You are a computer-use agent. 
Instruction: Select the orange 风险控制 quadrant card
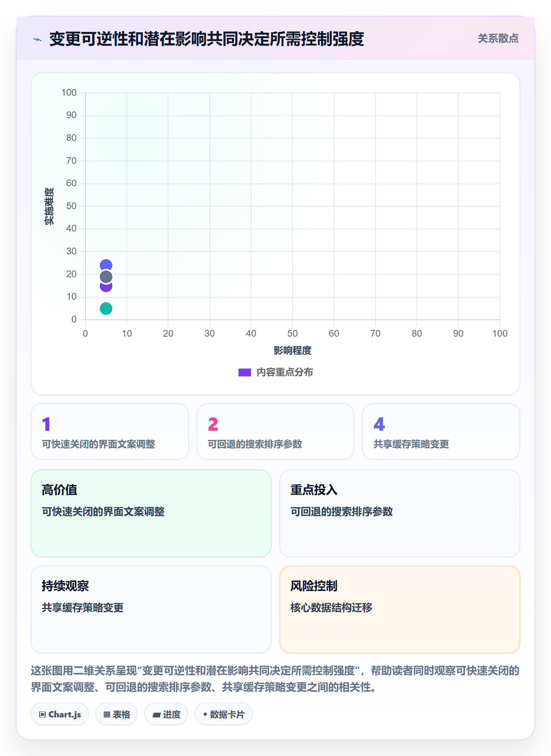pyautogui.click(x=400, y=610)
